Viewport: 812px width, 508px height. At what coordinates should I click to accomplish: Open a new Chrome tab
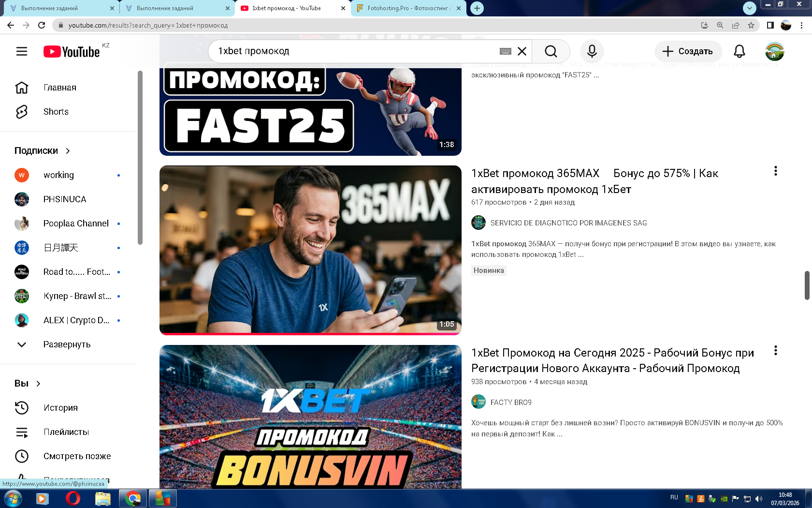pos(477,8)
